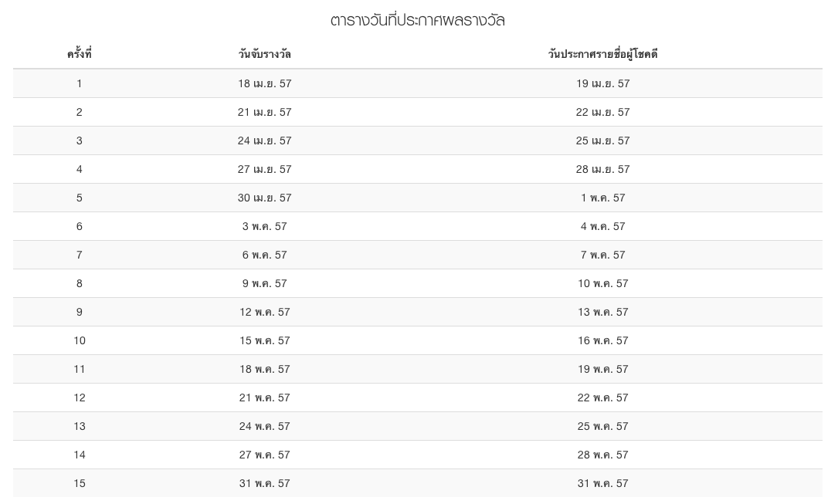Select draw date 3 พ.ค. 57
Screen dimensions: 838x504
pos(265,226)
